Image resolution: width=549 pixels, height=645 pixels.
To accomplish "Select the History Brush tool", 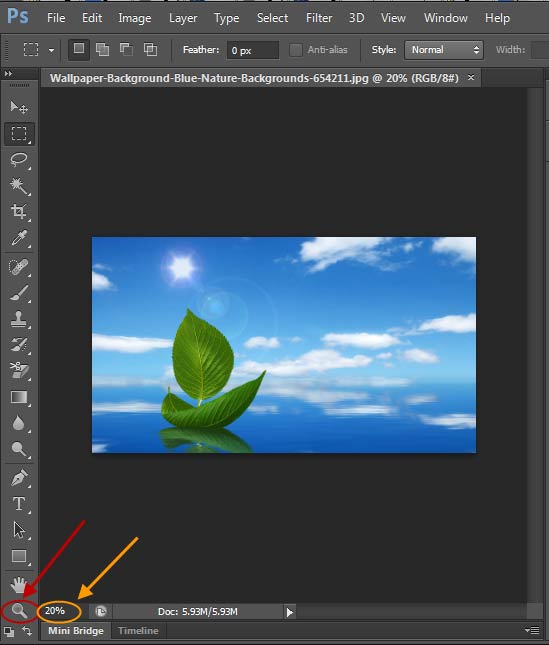I will click(19, 345).
